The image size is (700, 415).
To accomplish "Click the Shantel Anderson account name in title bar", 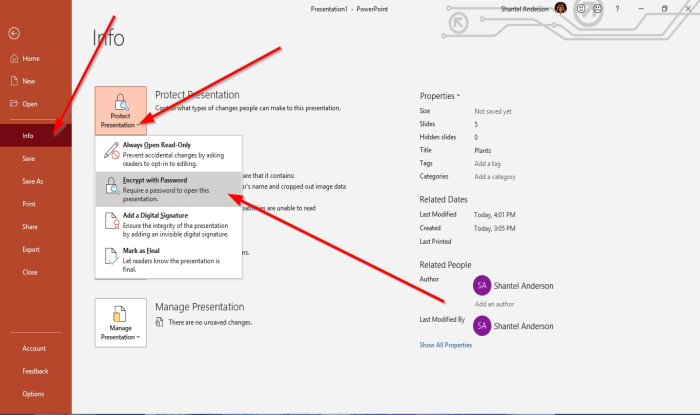I will coord(525,8).
